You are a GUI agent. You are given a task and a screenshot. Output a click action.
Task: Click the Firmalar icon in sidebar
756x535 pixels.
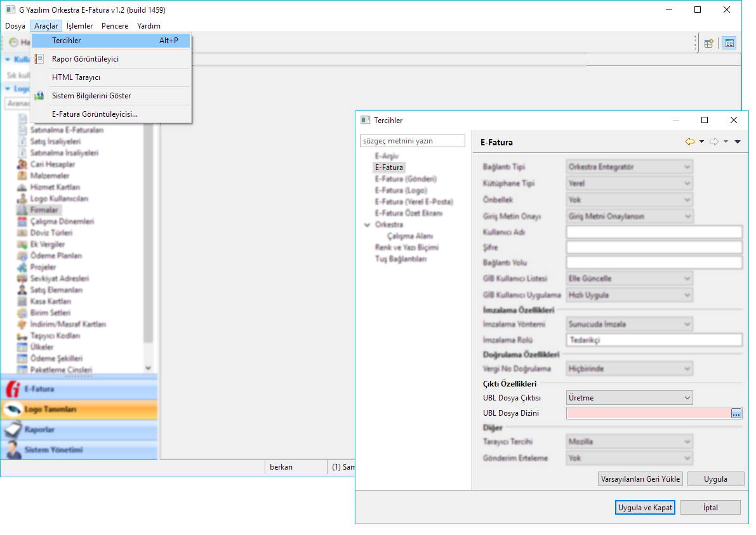[22, 210]
